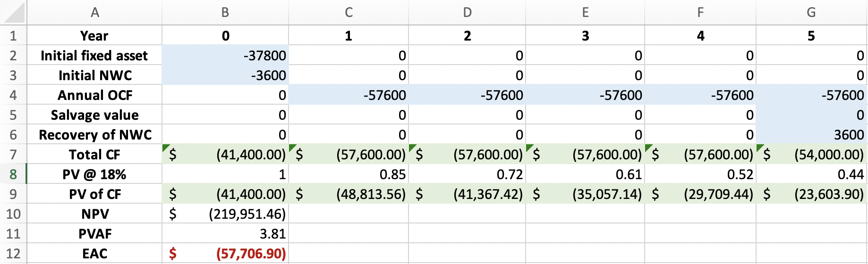
Task: Select the -57600 cell under Year 1
Action: click(349, 95)
